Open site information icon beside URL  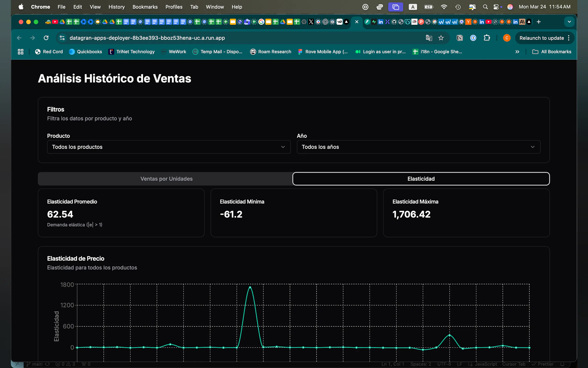[62, 38]
